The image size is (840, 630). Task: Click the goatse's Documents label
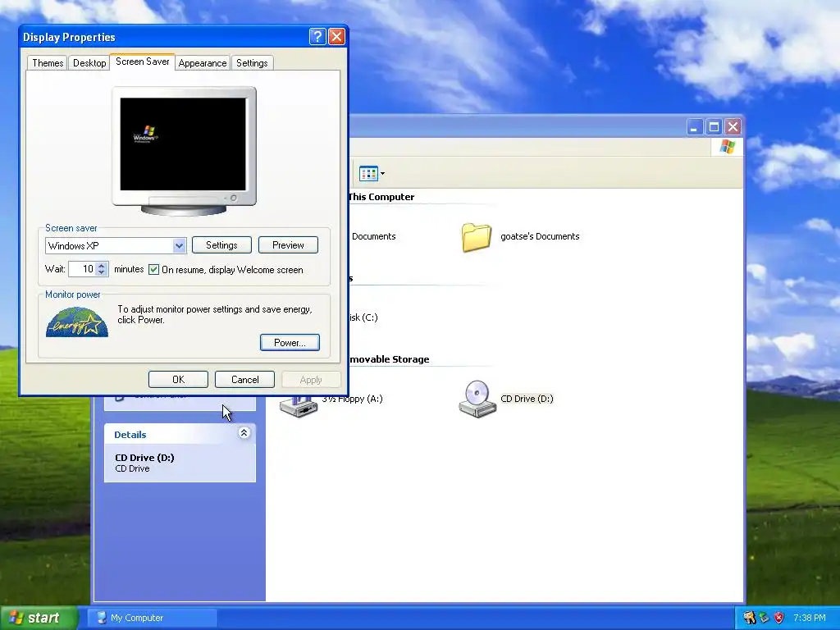[x=540, y=236]
